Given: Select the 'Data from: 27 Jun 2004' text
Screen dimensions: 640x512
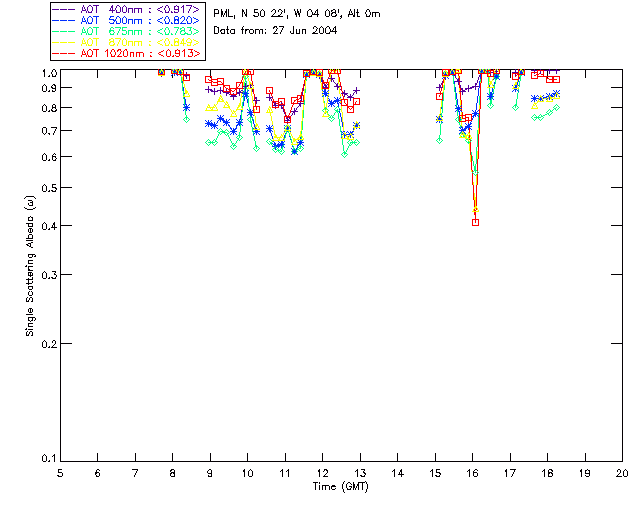Looking at the screenshot, I should pos(275,31).
